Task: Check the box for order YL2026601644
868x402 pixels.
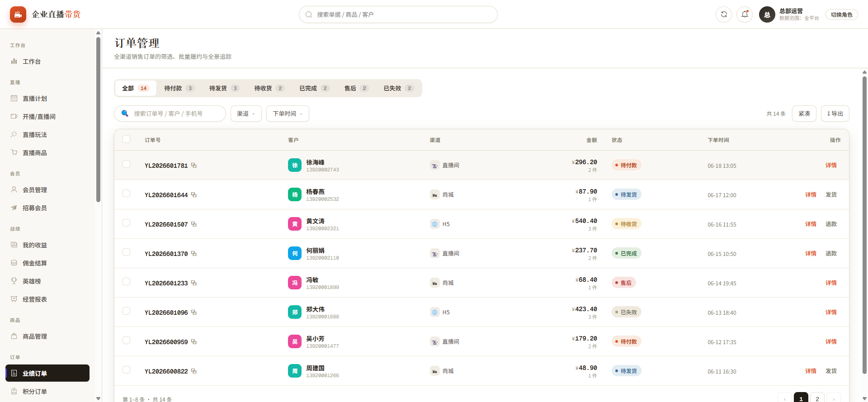Action: [127, 194]
